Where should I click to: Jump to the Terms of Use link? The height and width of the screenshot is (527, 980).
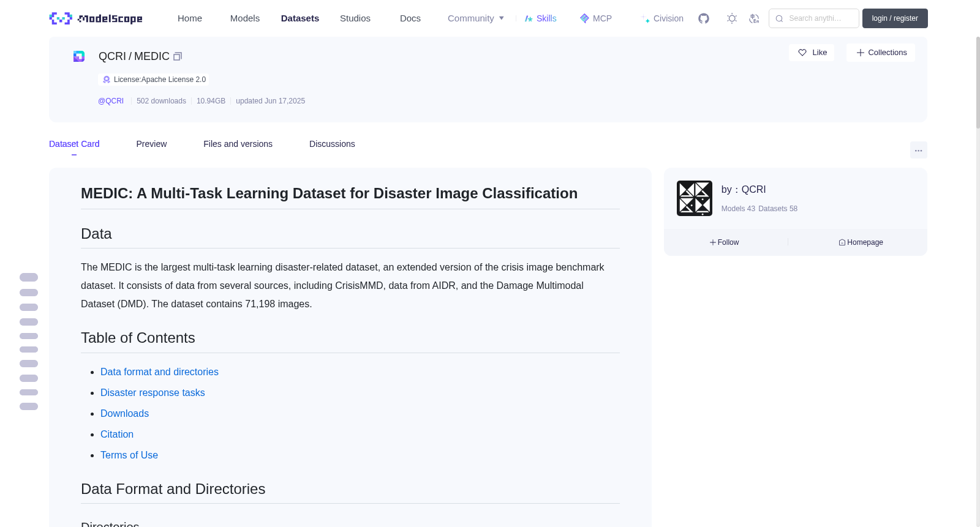coord(129,455)
